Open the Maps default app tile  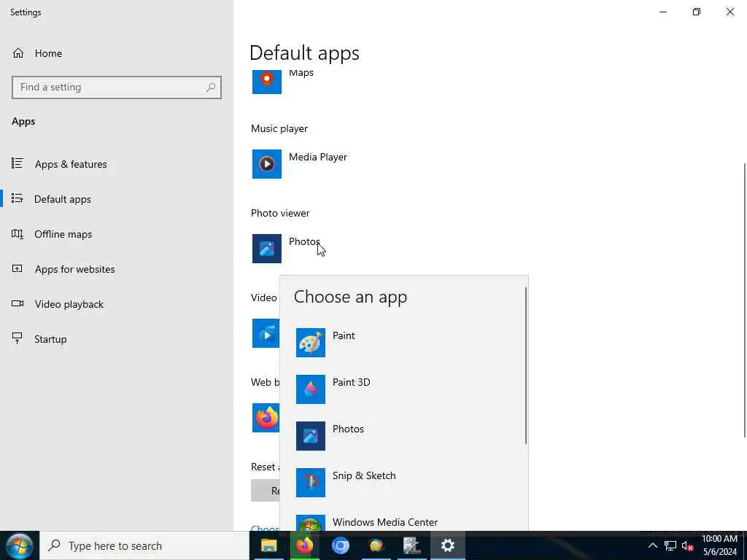[x=283, y=82]
